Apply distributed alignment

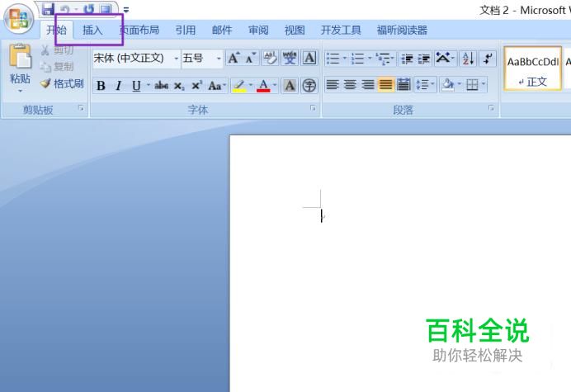pos(403,84)
